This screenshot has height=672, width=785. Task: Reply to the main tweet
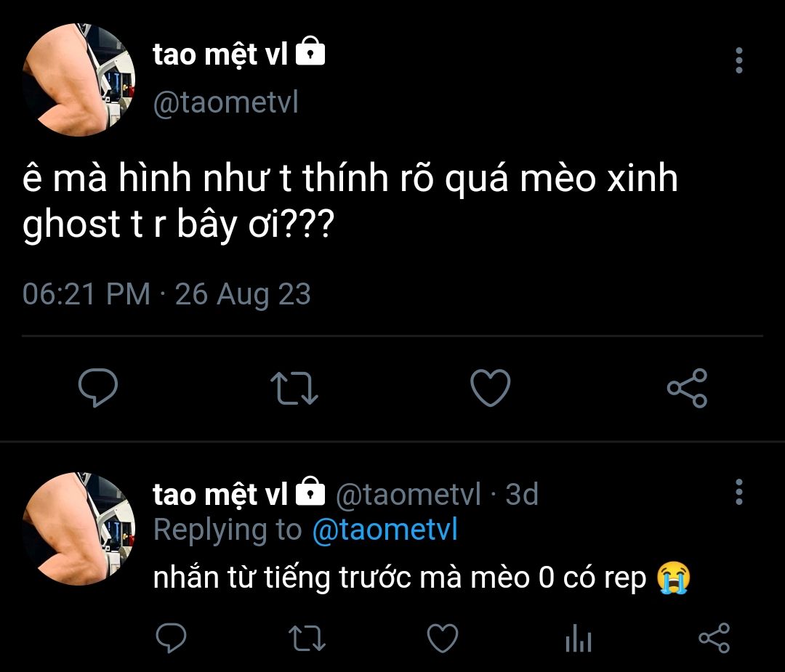coord(98,387)
